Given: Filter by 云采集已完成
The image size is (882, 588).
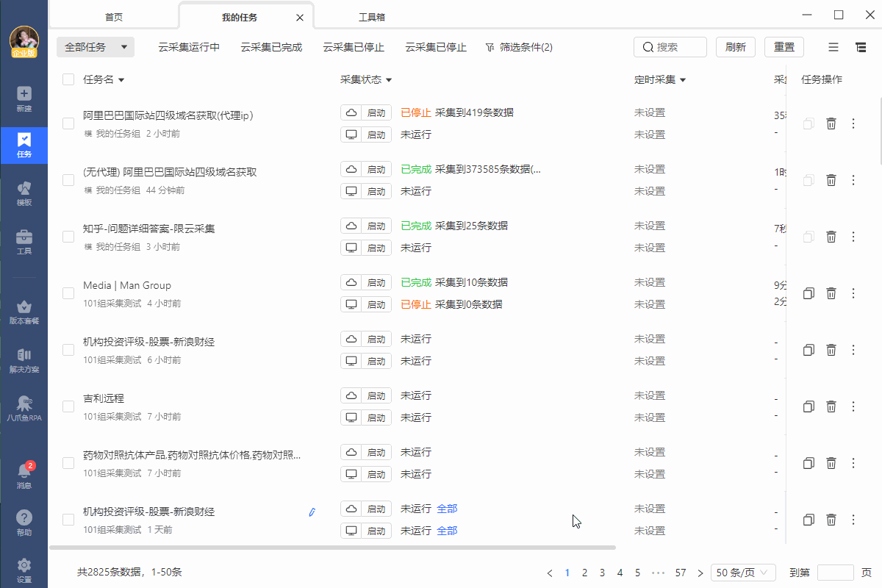Looking at the screenshot, I should (x=271, y=47).
